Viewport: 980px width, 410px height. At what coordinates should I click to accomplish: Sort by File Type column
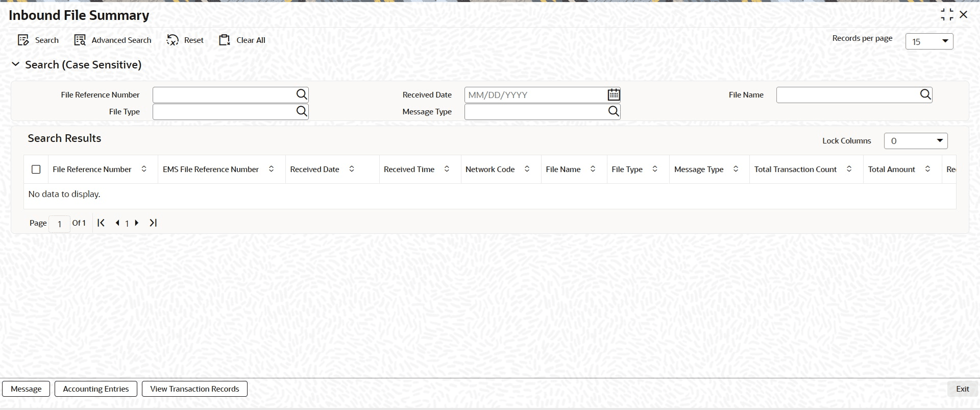point(655,169)
